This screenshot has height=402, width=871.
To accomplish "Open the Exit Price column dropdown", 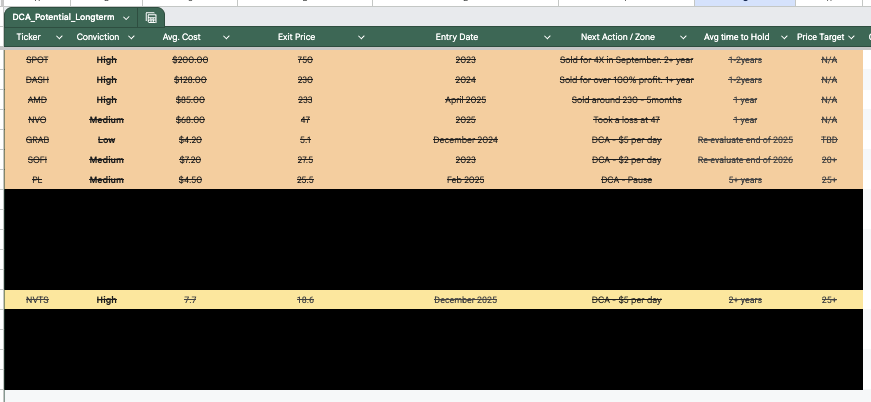I will (361, 37).
